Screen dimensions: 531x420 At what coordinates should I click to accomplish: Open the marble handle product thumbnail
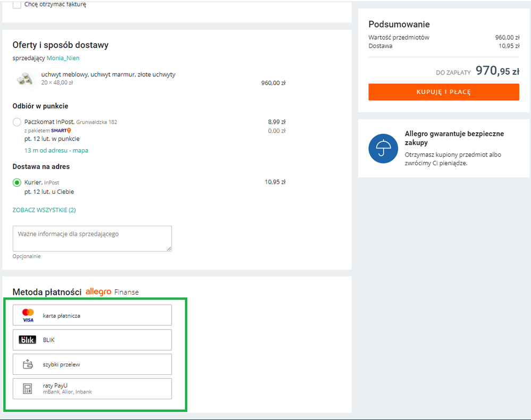(25, 79)
